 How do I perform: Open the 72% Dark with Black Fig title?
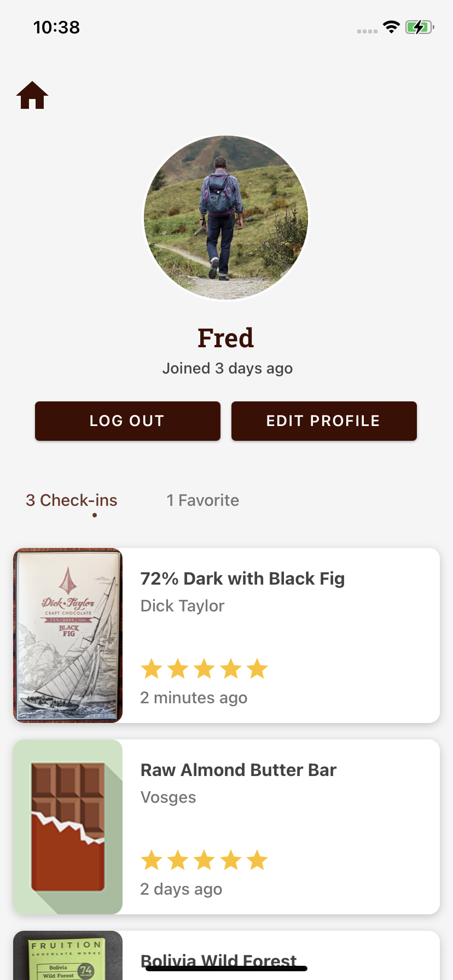coord(242,579)
